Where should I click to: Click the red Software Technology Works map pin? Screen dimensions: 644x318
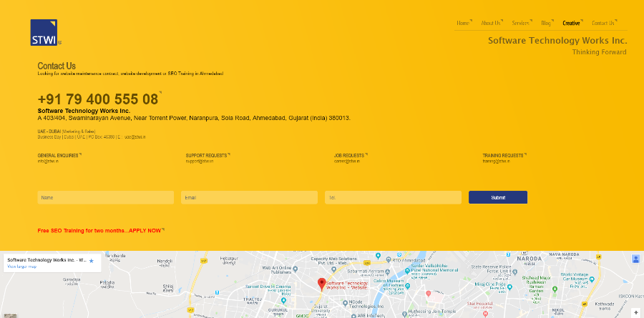point(322,284)
